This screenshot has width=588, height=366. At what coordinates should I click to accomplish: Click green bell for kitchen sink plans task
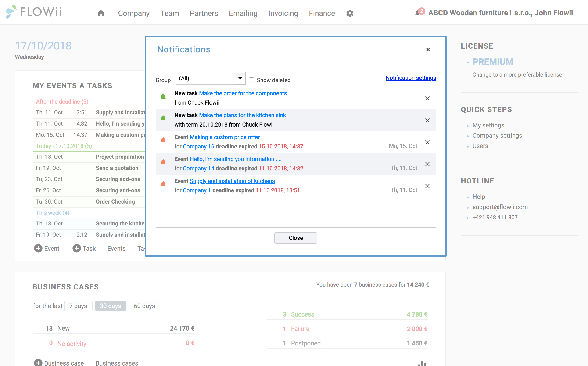pos(163,118)
